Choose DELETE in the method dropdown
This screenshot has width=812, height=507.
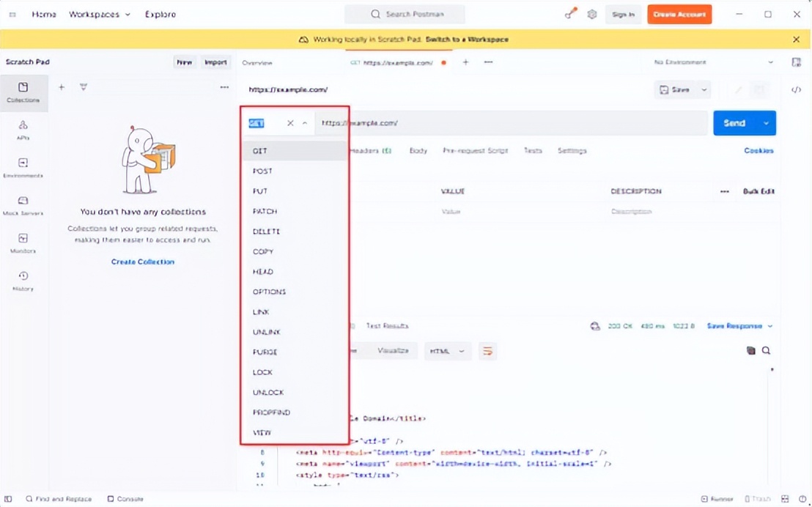coord(266,232)
